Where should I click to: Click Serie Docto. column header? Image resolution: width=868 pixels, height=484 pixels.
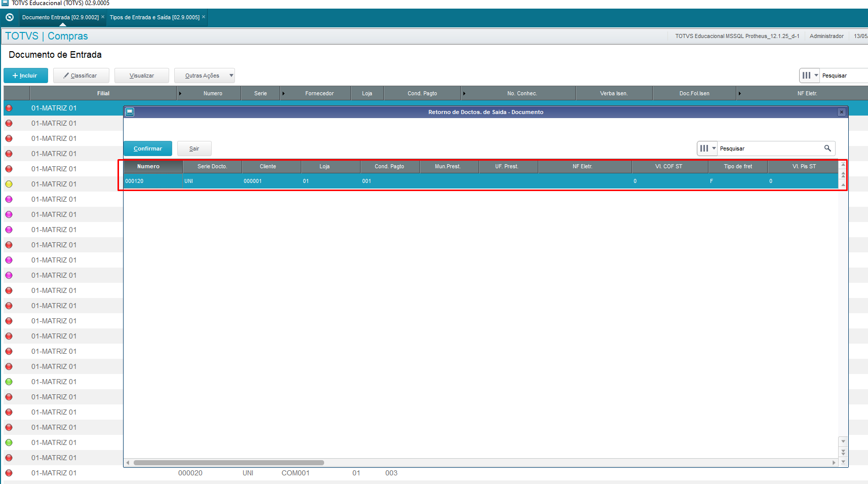pos(212,166)
